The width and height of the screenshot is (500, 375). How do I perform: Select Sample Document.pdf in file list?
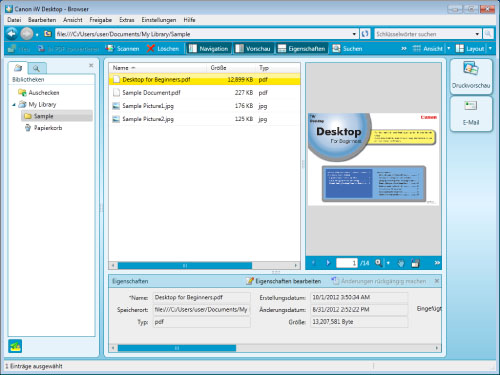click(x=204, y=93)
